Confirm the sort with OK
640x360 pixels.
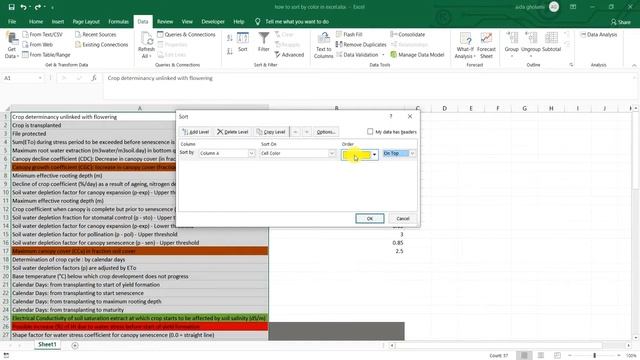click(x=370, y=218)
